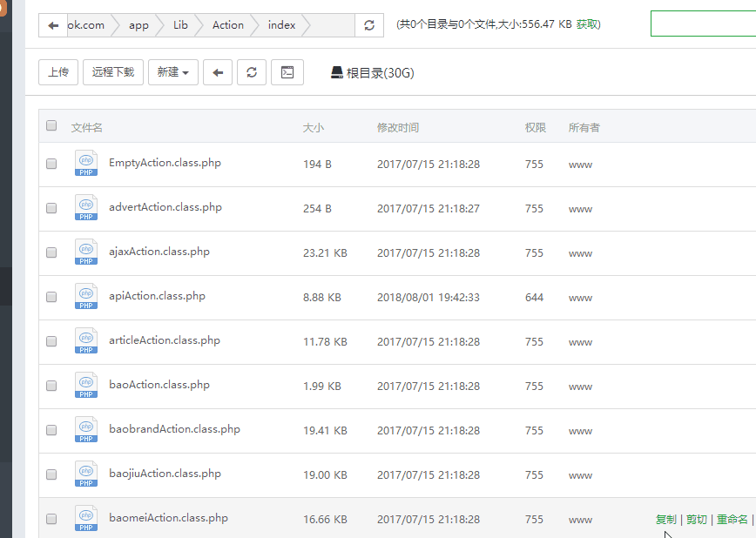
Task: Open the terminal icon button
Action: coord(287,72)
